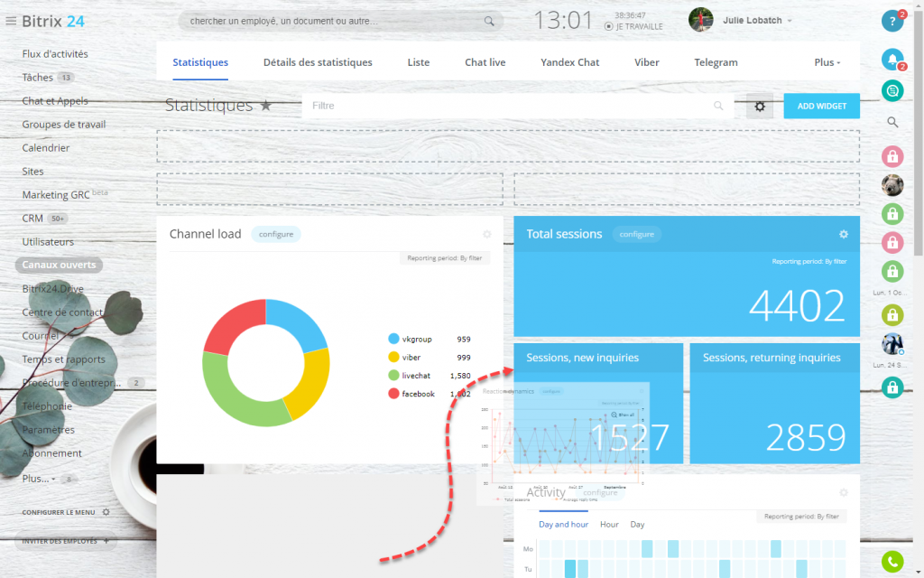Select the Day and hour activity tab
The height and width of the screenshot is (578, 924).
[563, 525]
